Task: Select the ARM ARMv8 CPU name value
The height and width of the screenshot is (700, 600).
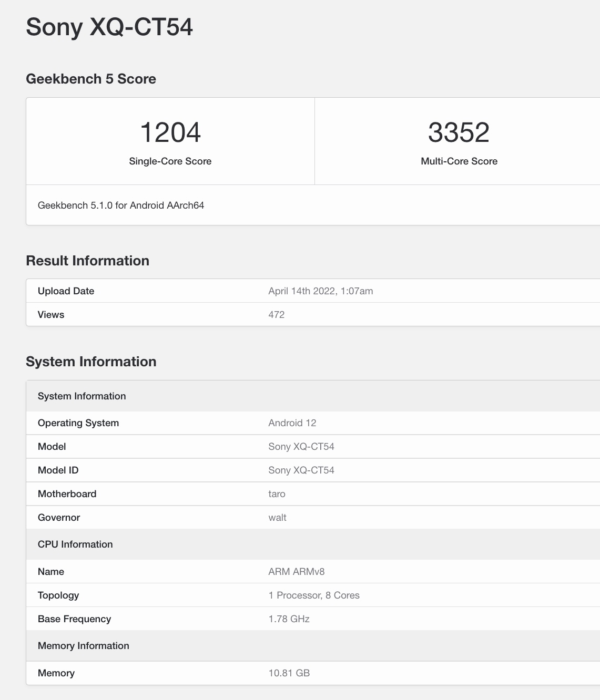Action: pos(297,572)
